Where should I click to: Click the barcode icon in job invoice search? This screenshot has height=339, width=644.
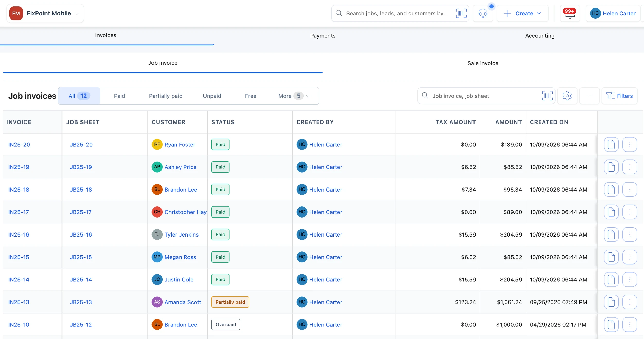click(x=547, y=96)
